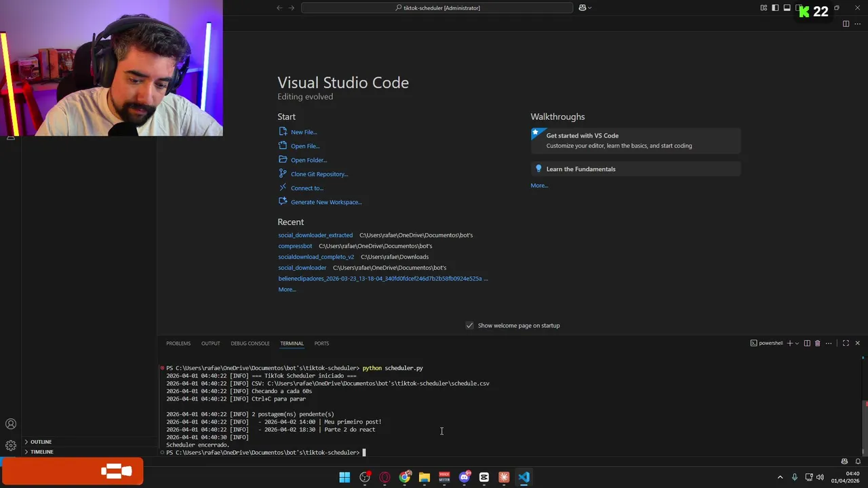
Task: Click the Generate New Workspace sparkle icon
Action: pos(283,201)
